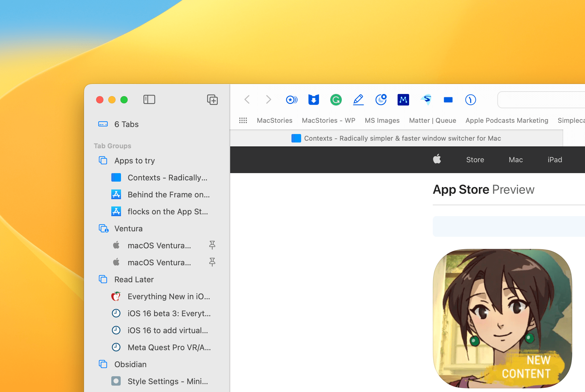Click the Safari address bar field
The image size is (585, 392).
coord(541,100)
